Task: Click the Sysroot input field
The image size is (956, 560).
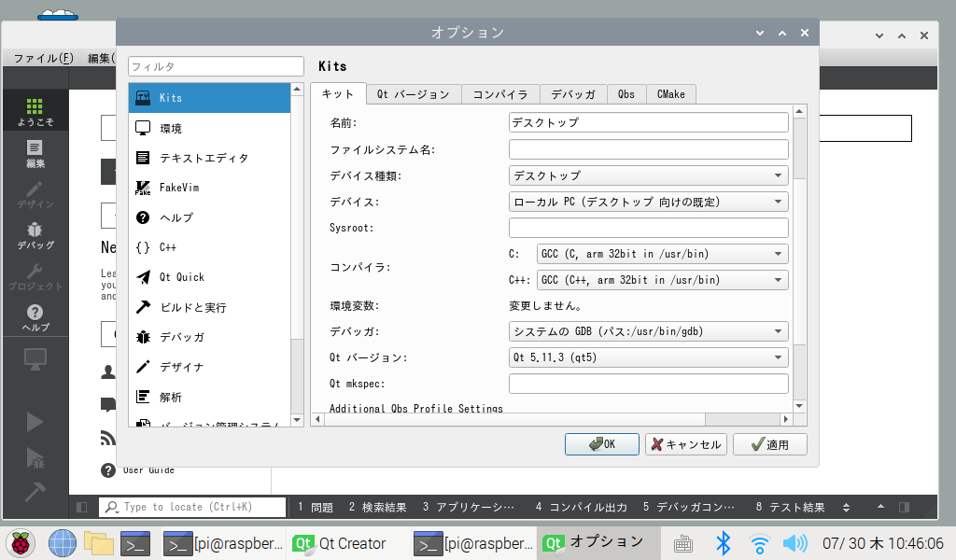Action: pyautogui.click(x=648, y=228)
